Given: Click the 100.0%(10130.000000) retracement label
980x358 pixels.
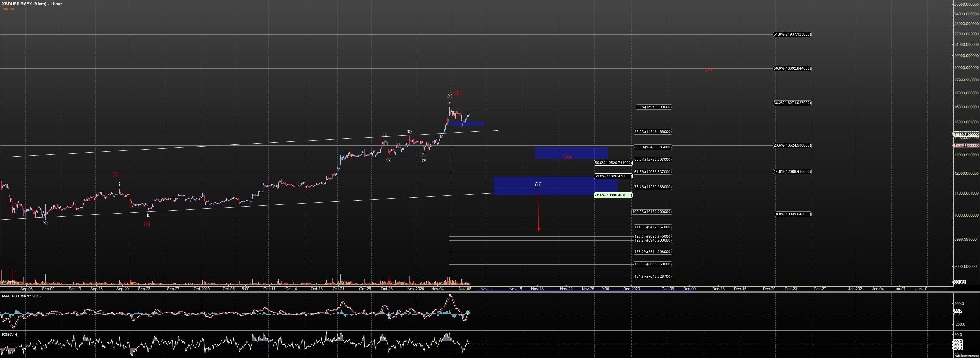Looking at the screenshot, I should [x=652, y=212].
